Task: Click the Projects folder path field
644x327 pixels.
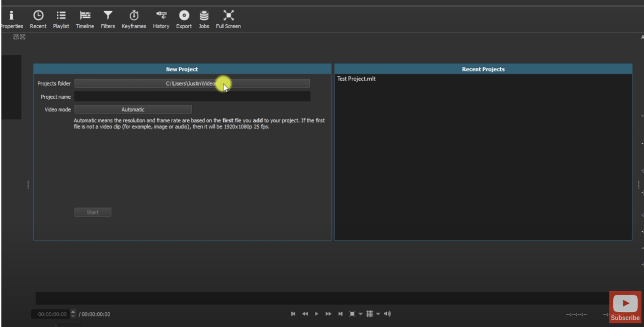Action: point(193,83)
